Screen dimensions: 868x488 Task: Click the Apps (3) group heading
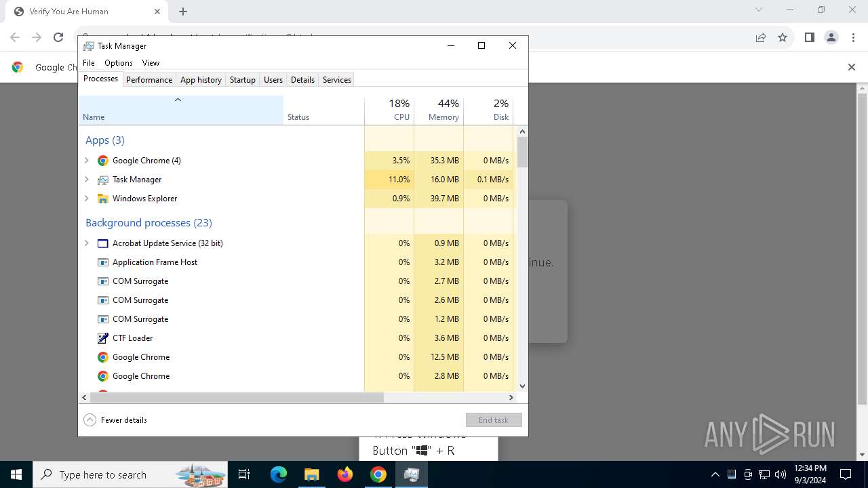[105, 140]
